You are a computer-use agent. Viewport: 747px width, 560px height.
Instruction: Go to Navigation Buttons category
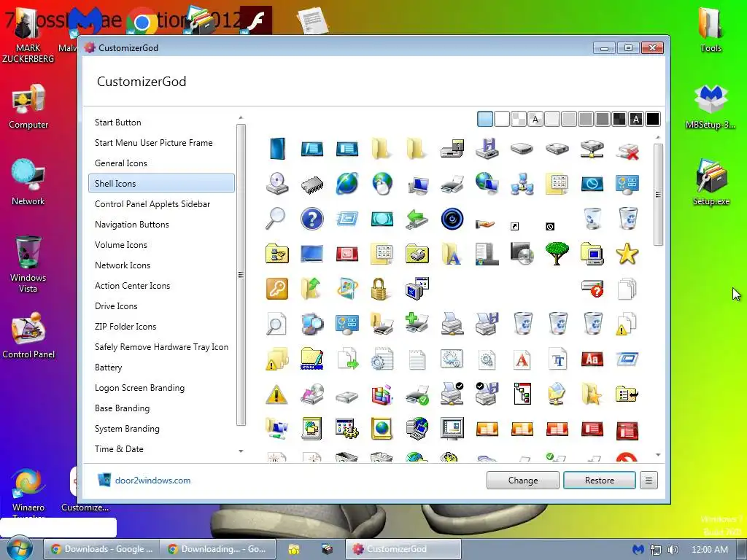pyautogui.click(x=131, y=225)
